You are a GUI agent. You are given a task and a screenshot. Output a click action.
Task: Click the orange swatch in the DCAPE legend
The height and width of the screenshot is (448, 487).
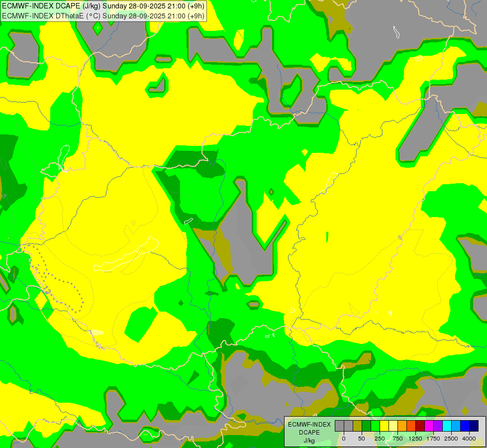pyautogui.click(x=402, y=426)
